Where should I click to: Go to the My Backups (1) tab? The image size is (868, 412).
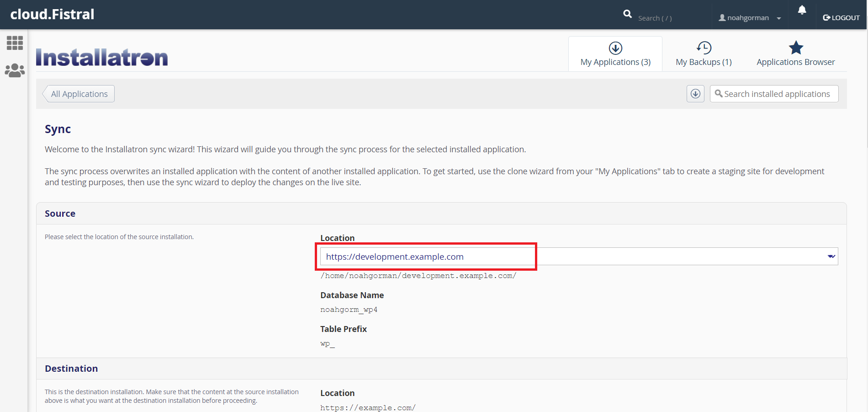point(704,62)
